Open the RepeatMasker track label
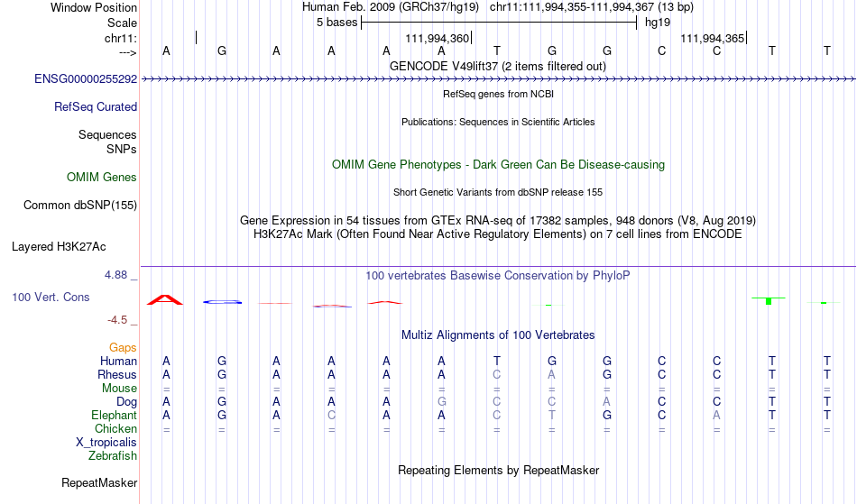 point(99,483)
